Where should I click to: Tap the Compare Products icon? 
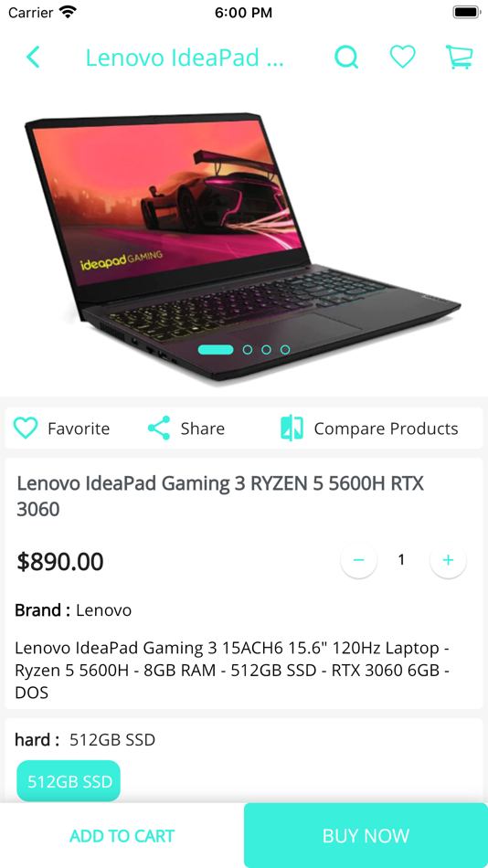tap(292, 428)
